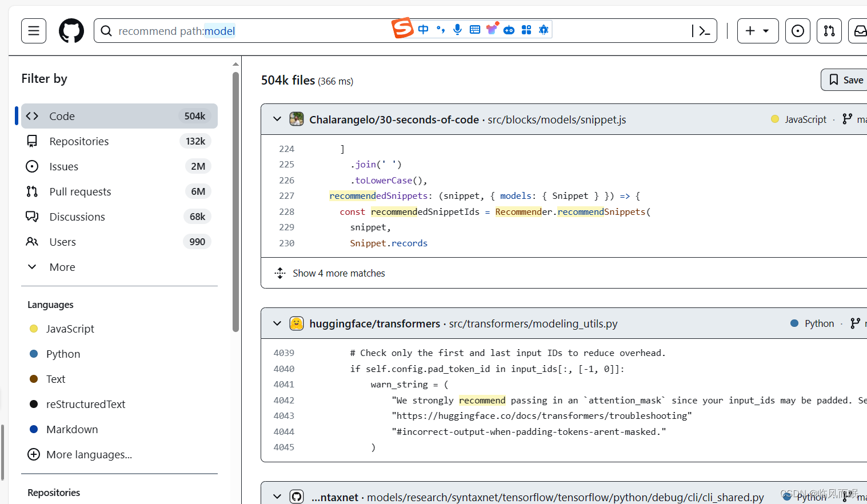
Task: Filter results by Repositories
Action: tap(79, 141)
